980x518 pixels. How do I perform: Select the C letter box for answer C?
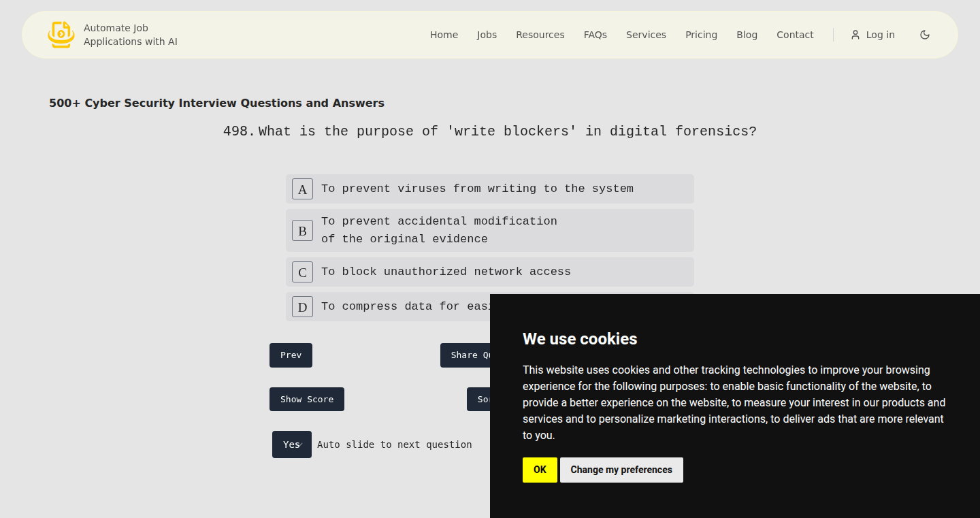[x=303, y=272]
